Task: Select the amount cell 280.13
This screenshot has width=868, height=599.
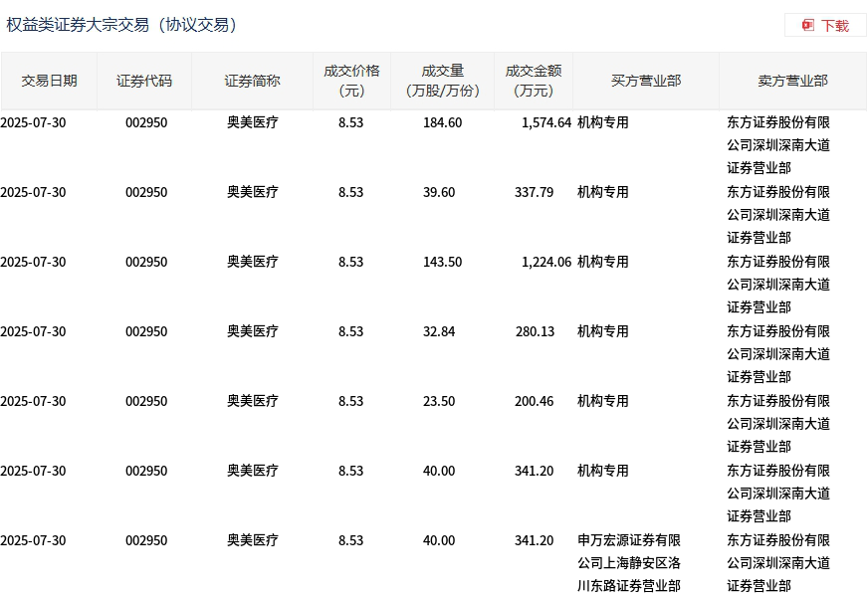Action: point(535,332)
